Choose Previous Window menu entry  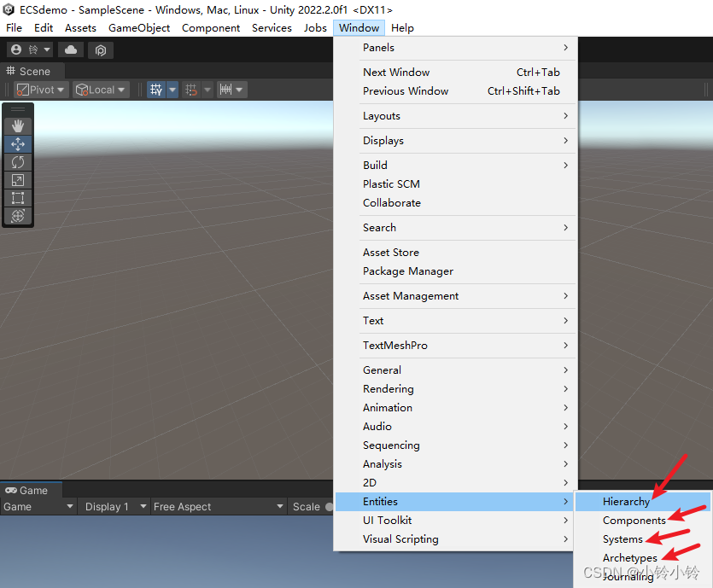pyautogui.click(x=456, y=90)
